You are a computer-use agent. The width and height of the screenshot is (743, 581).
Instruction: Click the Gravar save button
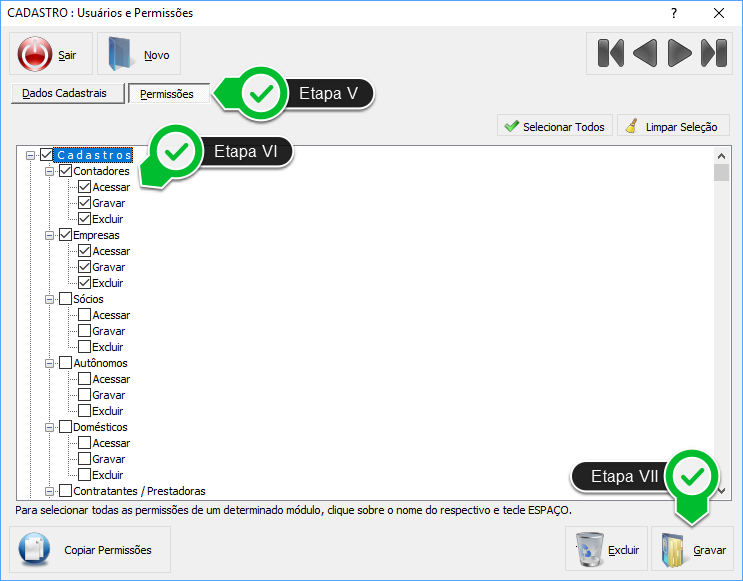click(693, 550)
